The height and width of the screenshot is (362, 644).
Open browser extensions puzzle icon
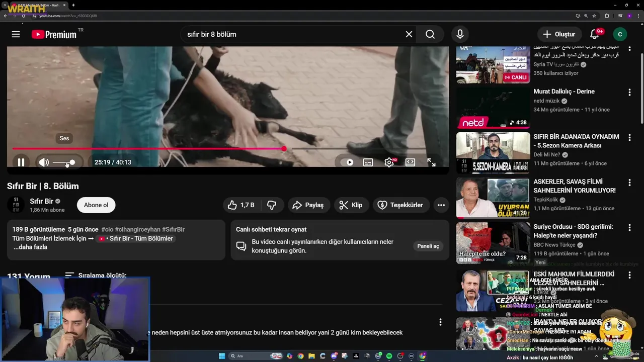[x=607, y=16]
